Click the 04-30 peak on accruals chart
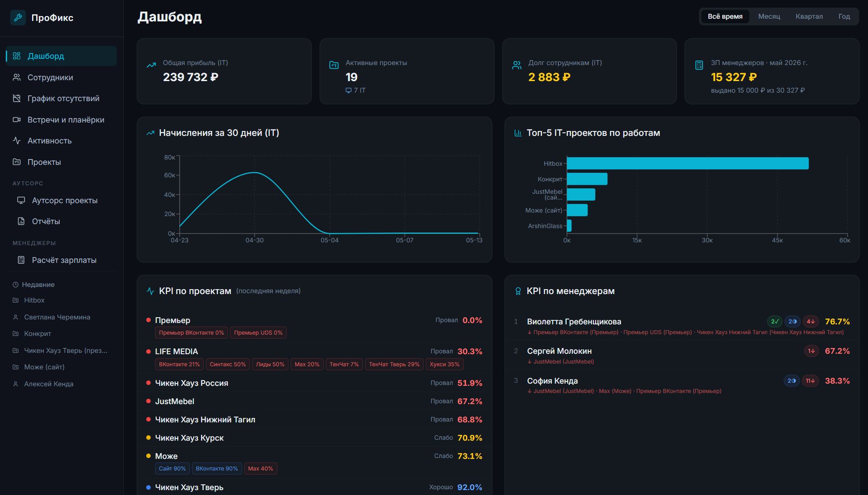 (255, 172)
